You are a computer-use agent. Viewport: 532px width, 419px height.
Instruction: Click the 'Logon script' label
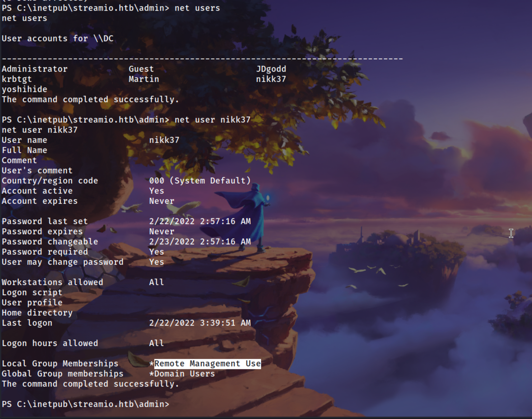[x=32, y=293]
